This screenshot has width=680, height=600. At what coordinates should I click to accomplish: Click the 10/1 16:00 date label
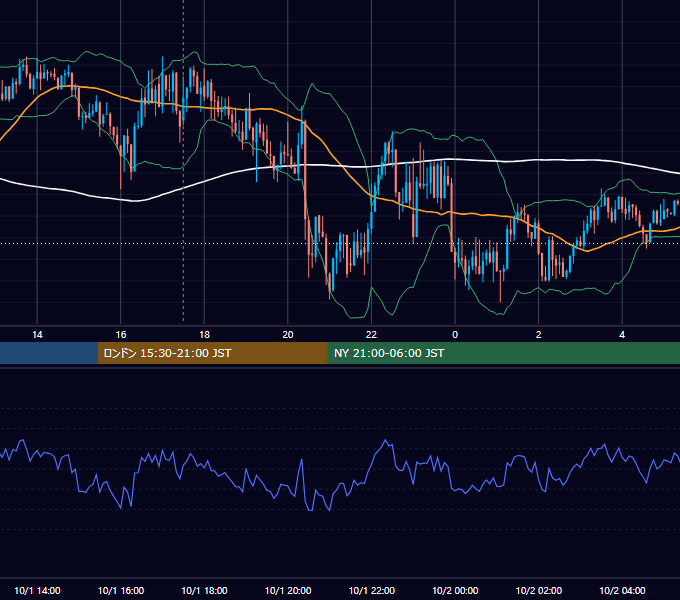tap(121, 590)
